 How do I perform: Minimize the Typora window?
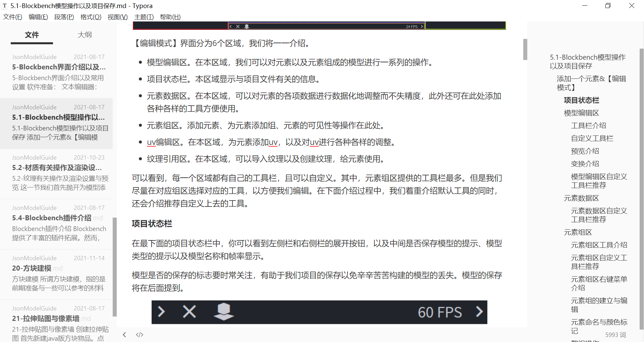[x=585, y=6]
